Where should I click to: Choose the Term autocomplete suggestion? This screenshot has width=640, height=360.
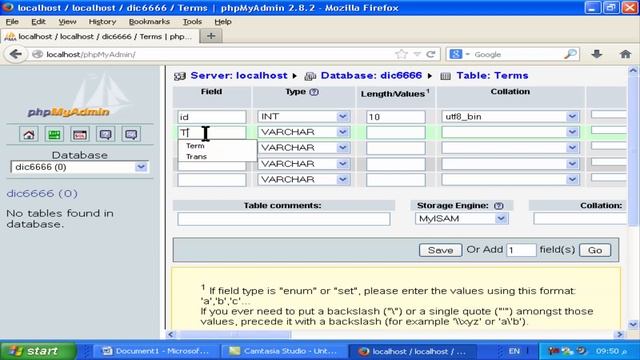(x=195, y=146)
